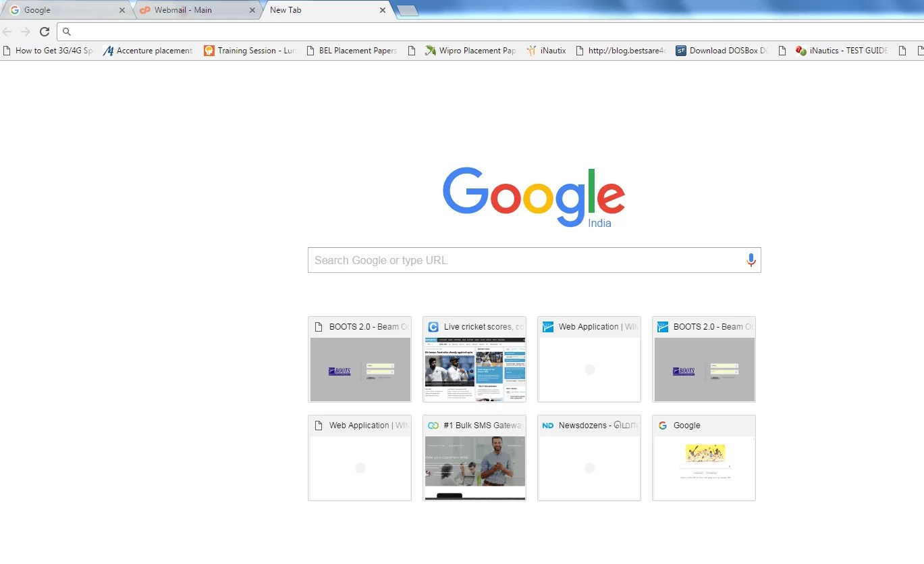
Task: Click the browser Forward arrow
Action: 26,32
